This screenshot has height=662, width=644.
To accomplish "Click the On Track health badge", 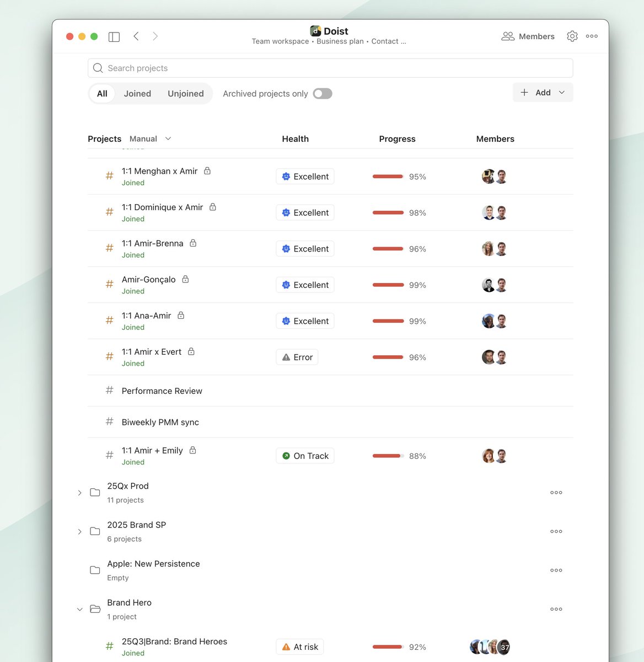I will [x=305, y=456].
